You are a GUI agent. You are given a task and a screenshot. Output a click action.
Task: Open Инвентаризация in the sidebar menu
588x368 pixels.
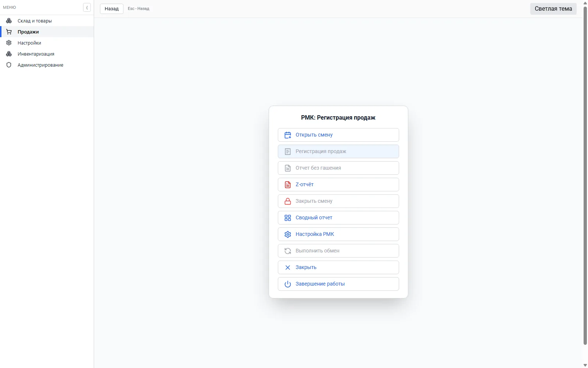[47, 54]
